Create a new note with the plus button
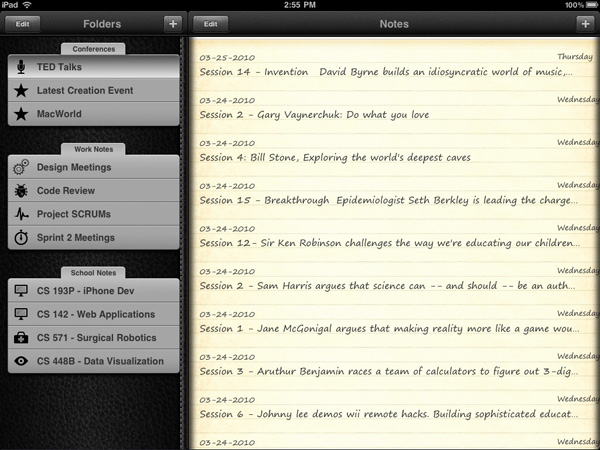The image size is (600, 450). (585, 24)
